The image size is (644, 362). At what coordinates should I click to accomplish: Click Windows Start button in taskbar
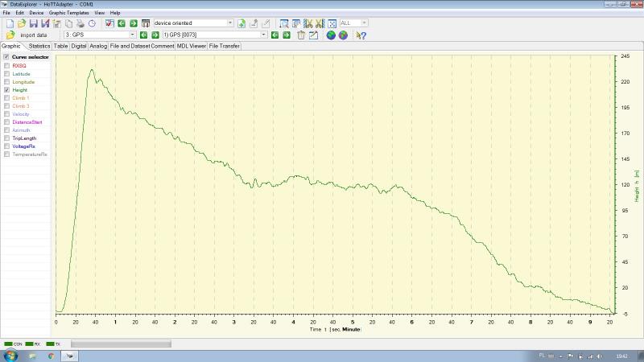(x=11, y=355)
